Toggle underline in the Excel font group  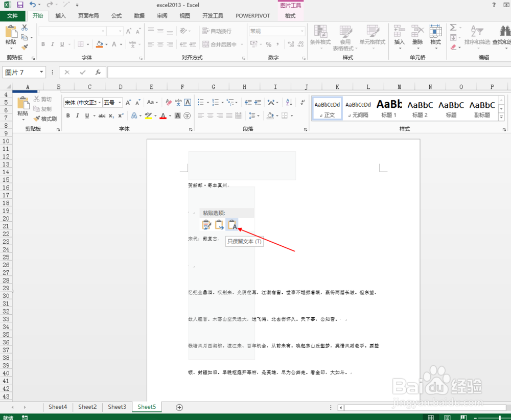pos(62,44)
